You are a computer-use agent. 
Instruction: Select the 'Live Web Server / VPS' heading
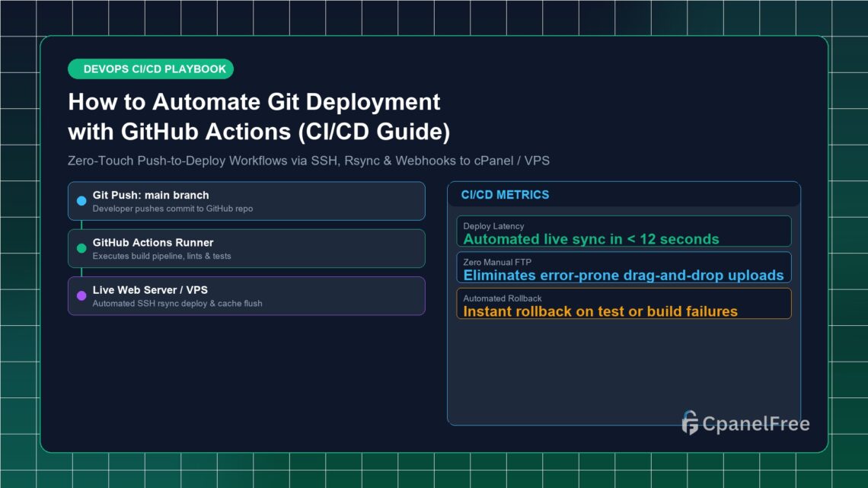tap(150, 290)
